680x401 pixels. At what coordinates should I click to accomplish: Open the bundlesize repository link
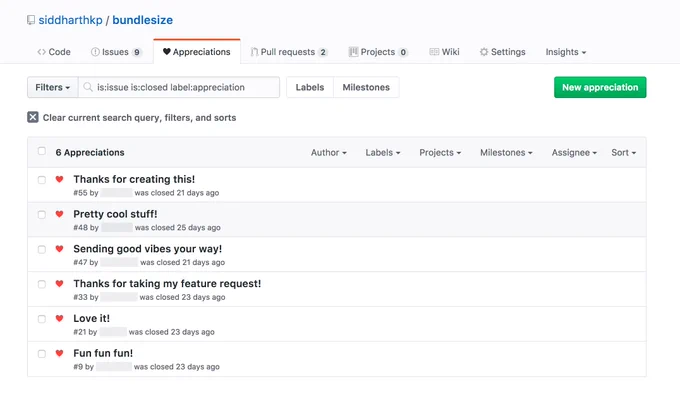[x=143, y=20]
